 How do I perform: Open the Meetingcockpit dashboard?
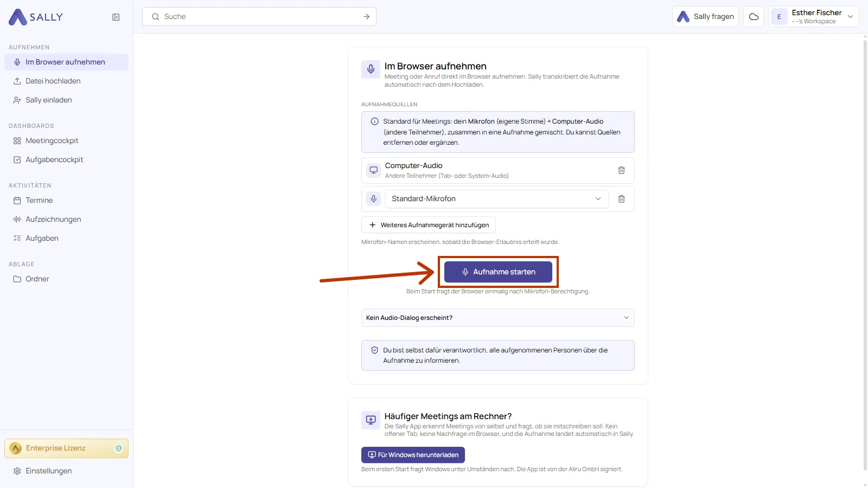66,140
